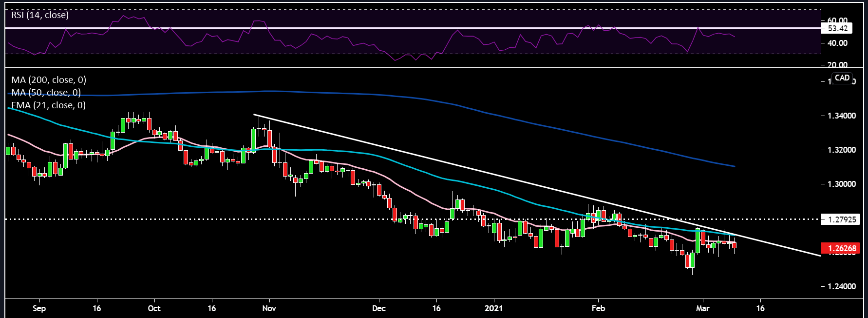Screen dimensions: 868x318
Task: Click the Nov date label on time axis
Action: point(269,308)
